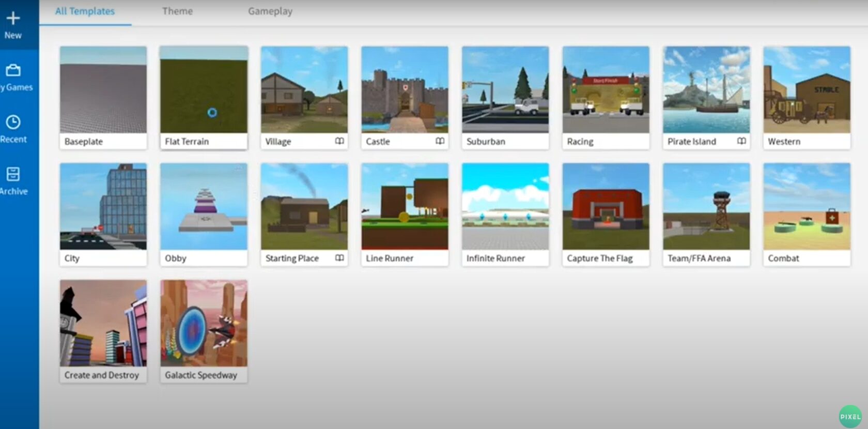This screenshot has width=868, height=429.
Task: Click the Western template label
Action: pyautogui.click(x=784, y=142)
